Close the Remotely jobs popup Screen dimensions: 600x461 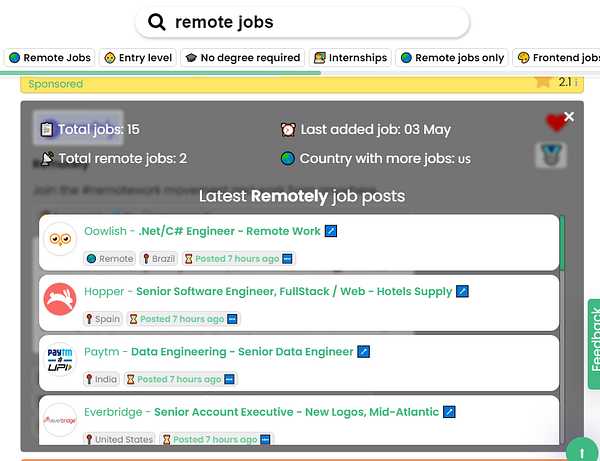569,116
